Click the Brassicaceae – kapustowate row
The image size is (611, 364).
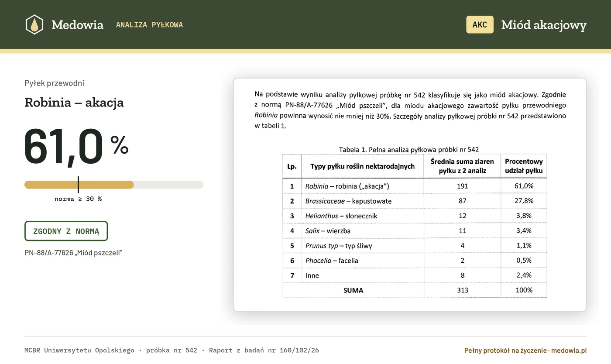415,201
